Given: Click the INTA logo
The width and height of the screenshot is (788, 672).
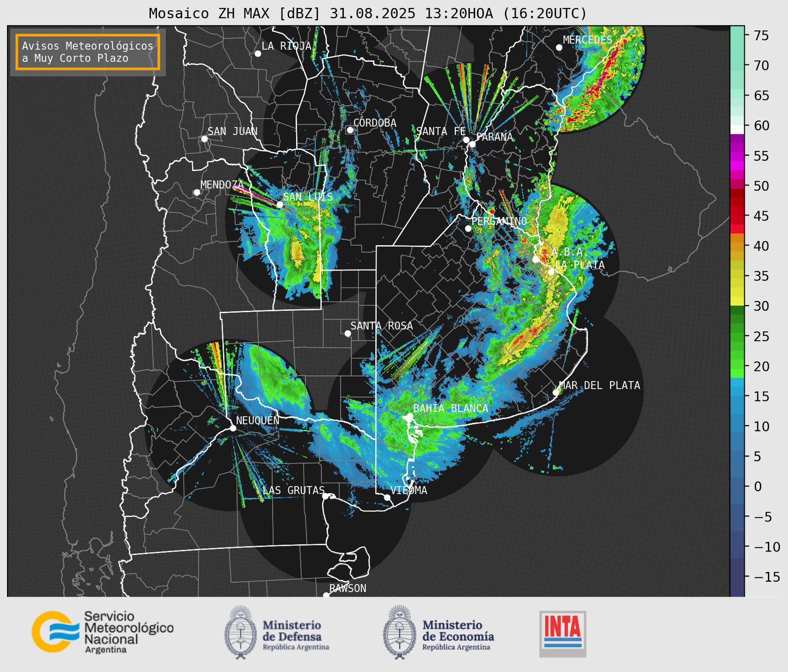Looking at the screenshot, I should point(562,634).
